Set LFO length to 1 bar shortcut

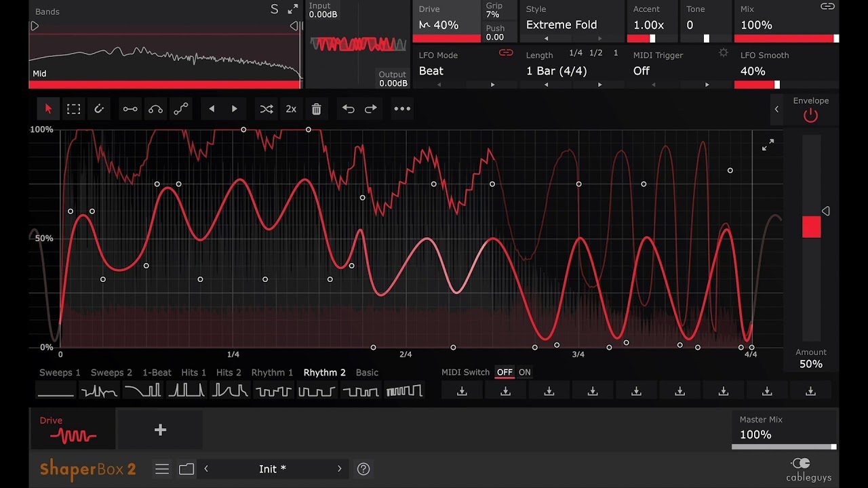pos(616,53)
